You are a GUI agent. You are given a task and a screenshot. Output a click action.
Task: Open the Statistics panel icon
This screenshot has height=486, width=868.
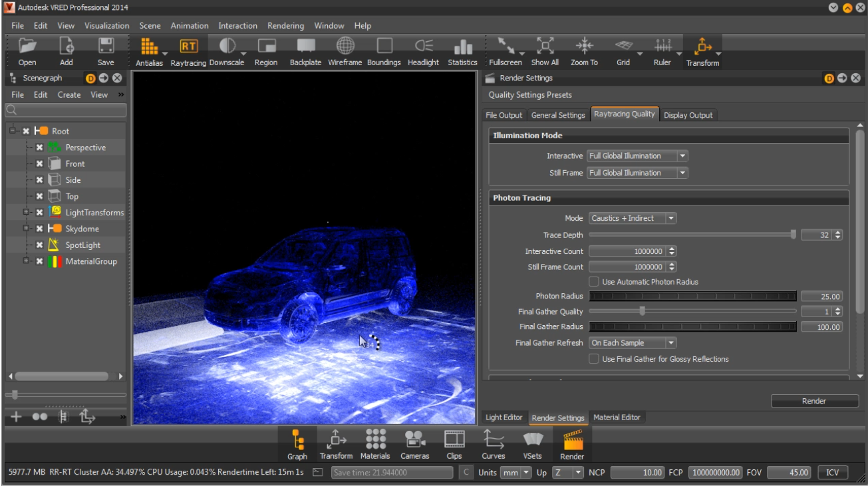(x=462, y=47)
